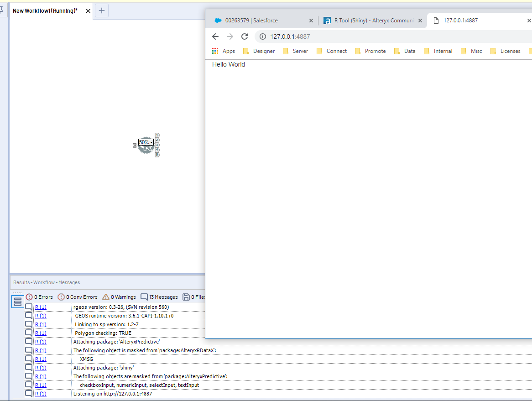Click output anchor 5 of the R tool
The height and width of the screenshot is (401, 532).
tap(157, 154)
